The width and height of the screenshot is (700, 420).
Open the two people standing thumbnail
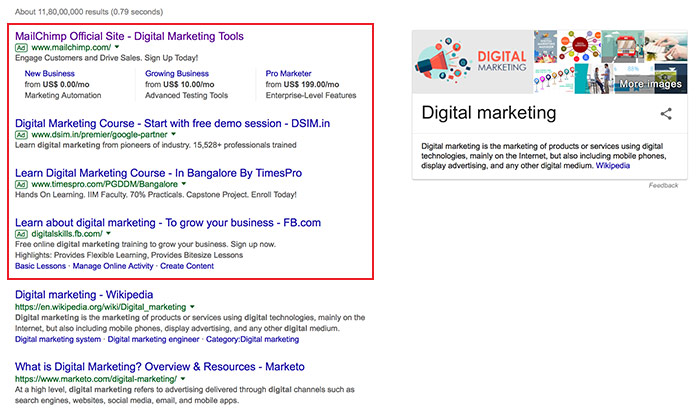pyautogui.click(x=593, y=79)
